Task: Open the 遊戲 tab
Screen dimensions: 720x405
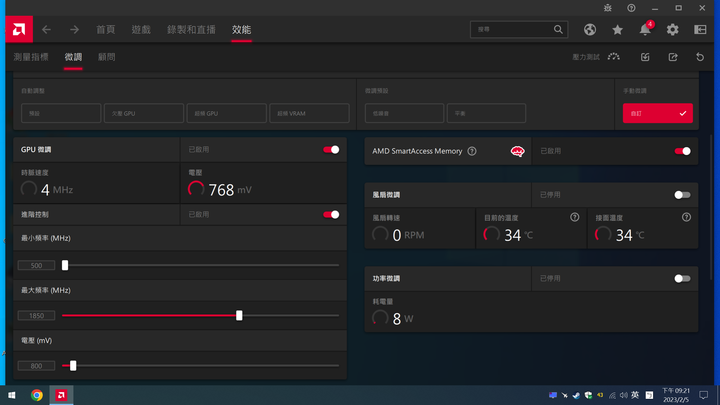Action: pyautogui.click(x=141, y=30)
